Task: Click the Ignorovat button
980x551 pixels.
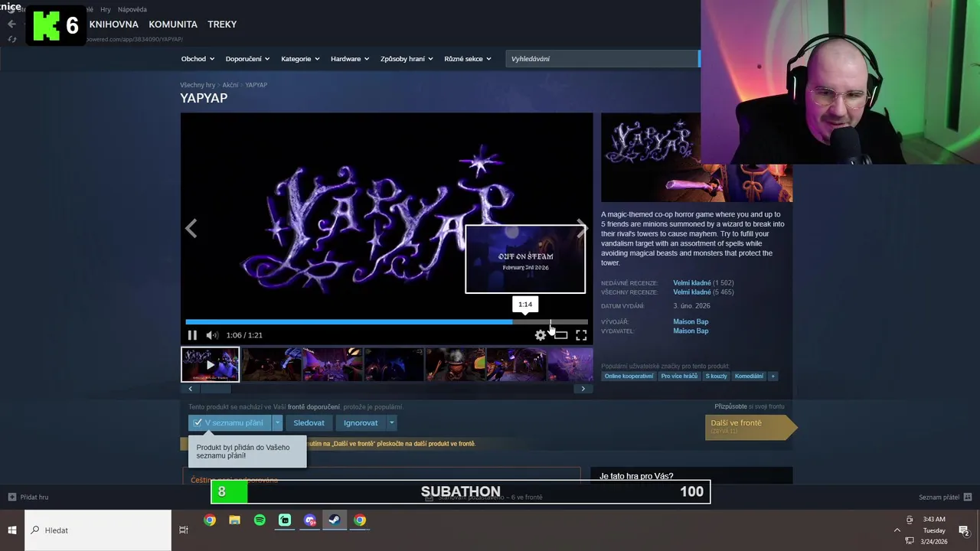Action: pyautogui.click(x=361, y=422)
